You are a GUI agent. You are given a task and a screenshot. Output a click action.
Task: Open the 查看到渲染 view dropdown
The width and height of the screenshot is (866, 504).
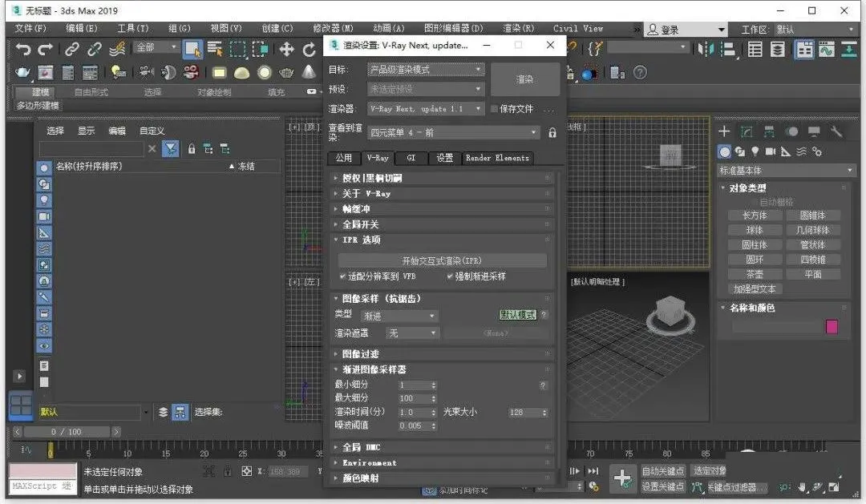[x=453, y=132]
